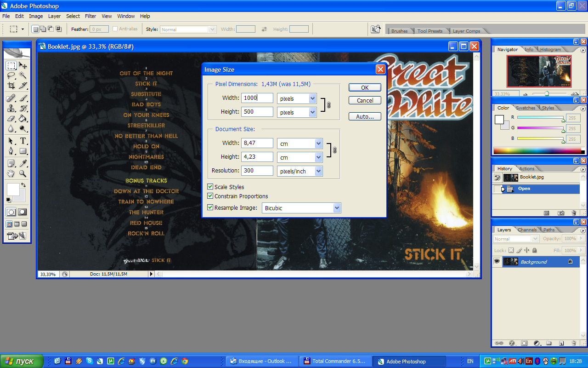Switch to the Channels tab
Screen dimensions: 588x368
coord(527,230)
